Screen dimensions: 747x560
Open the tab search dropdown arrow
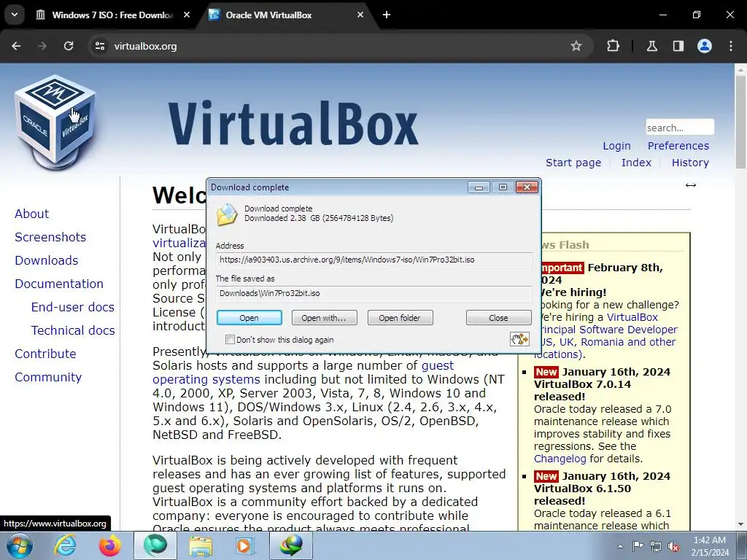coord(15,15)
